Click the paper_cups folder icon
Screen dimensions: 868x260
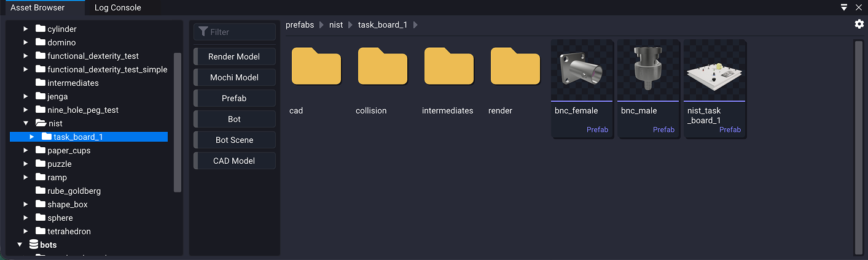pos(41,150)
